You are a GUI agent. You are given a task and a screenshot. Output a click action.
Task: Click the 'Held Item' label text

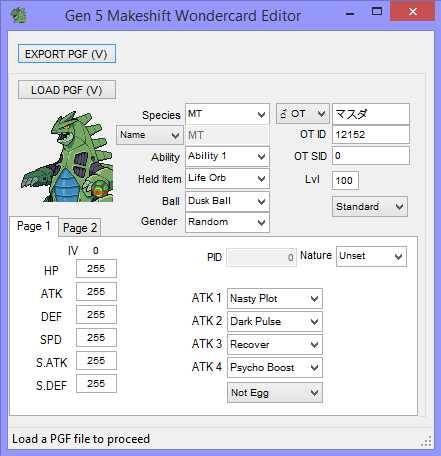[x=160, y=179]
